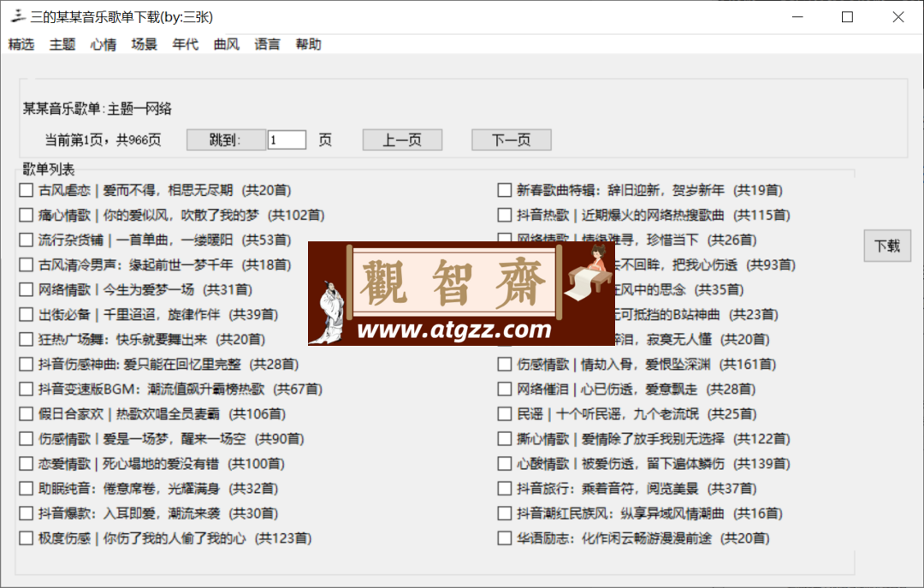Check 网络催泪 | 心已伤透 playlist
Image resolution: width=924 pixels, height=588 pixels.
pyautogui.click(x=505, y=389)
